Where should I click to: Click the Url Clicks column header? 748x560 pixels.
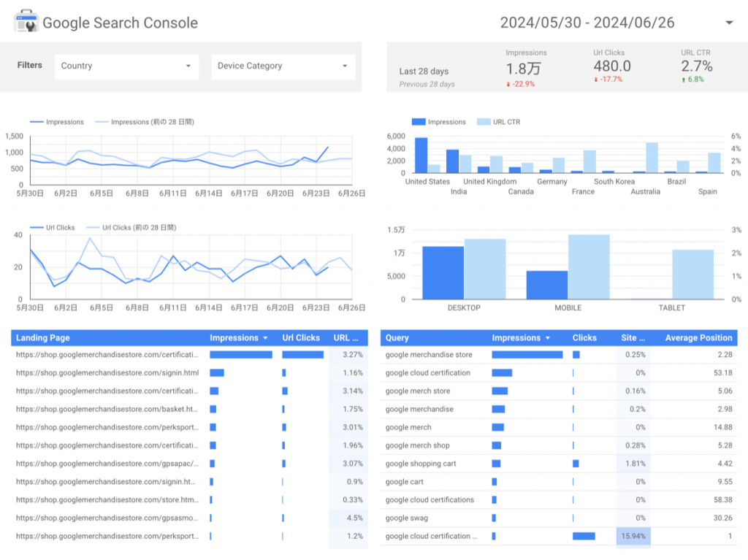tap(301, 338)
